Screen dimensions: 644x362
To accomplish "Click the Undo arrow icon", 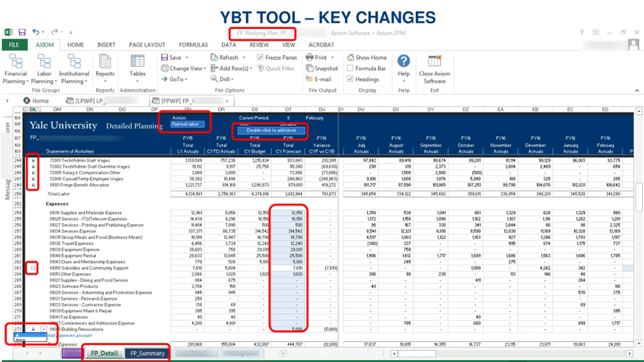I will [36, 32].
